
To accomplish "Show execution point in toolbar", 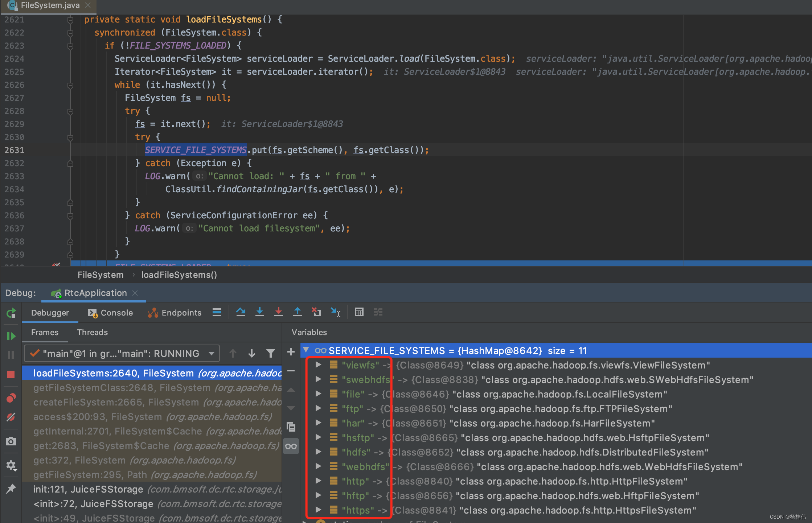I will [x=217, y=312].
